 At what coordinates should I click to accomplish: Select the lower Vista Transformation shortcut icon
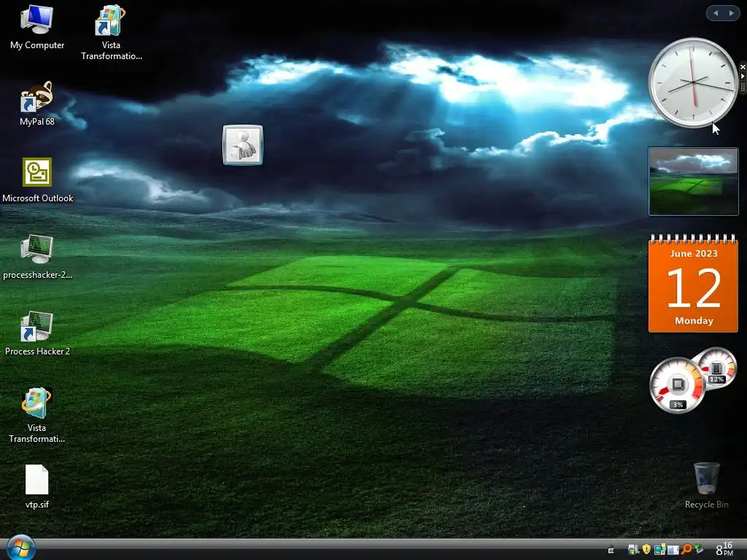tap(36, 415)
